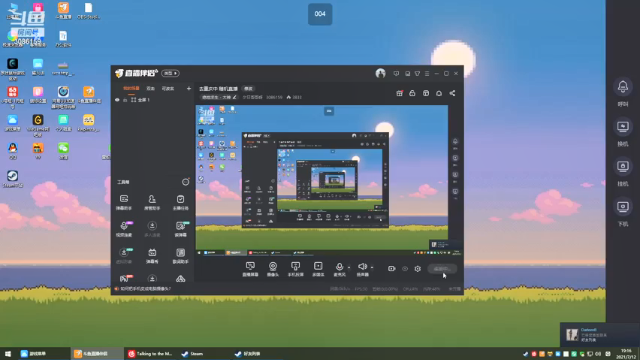This screenshot has height=360, width=640.
Task: Select the active orange scene tab
Action: 131,88
